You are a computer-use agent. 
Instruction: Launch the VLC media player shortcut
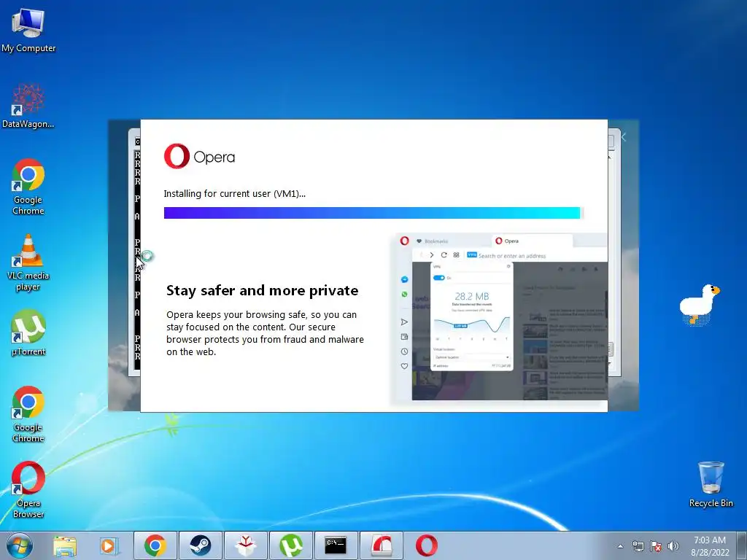(x=28, y=262)
